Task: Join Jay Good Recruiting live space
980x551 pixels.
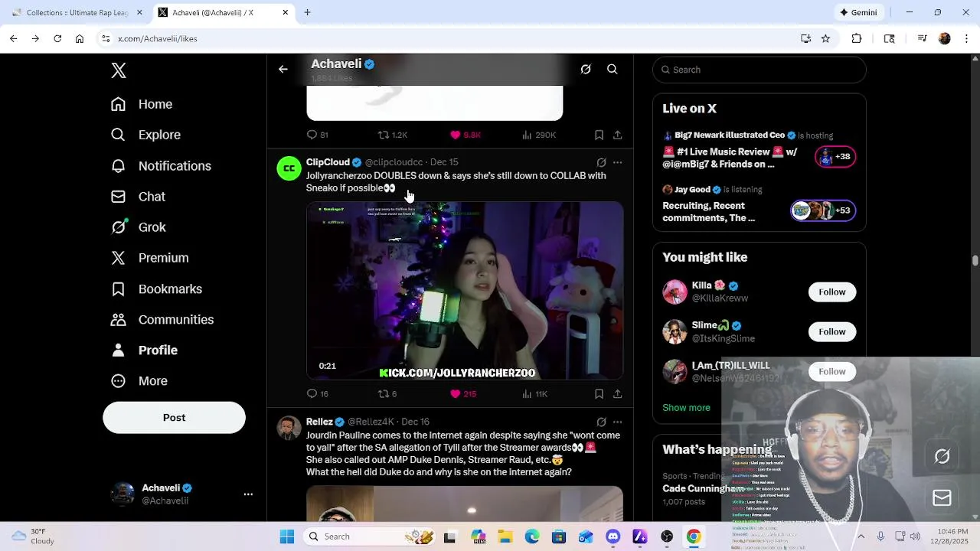Action: [759, 204]
